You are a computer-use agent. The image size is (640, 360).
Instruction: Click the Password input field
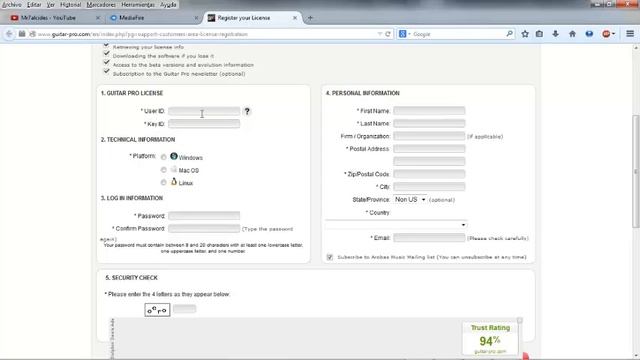click(x=204, y=216)
